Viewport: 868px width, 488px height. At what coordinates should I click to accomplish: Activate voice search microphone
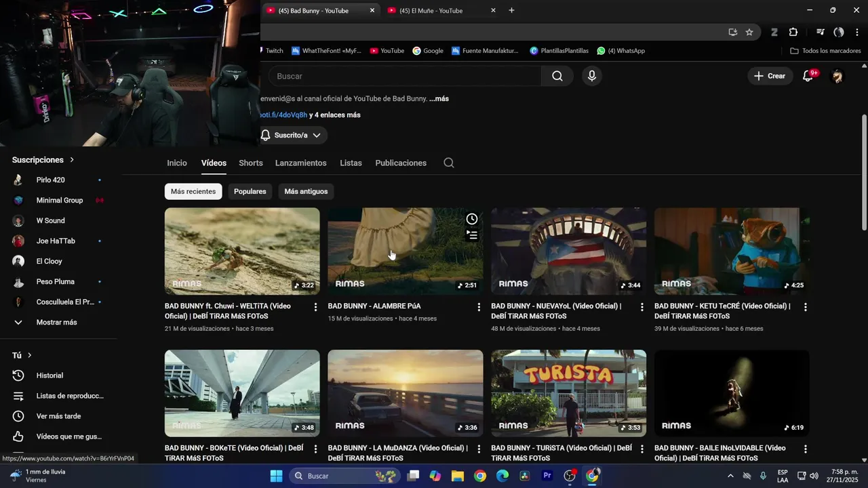[592, 76]
